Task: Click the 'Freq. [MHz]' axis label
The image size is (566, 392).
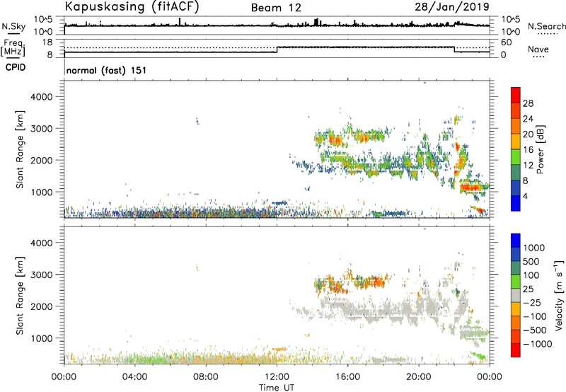Action: [13, 48]
